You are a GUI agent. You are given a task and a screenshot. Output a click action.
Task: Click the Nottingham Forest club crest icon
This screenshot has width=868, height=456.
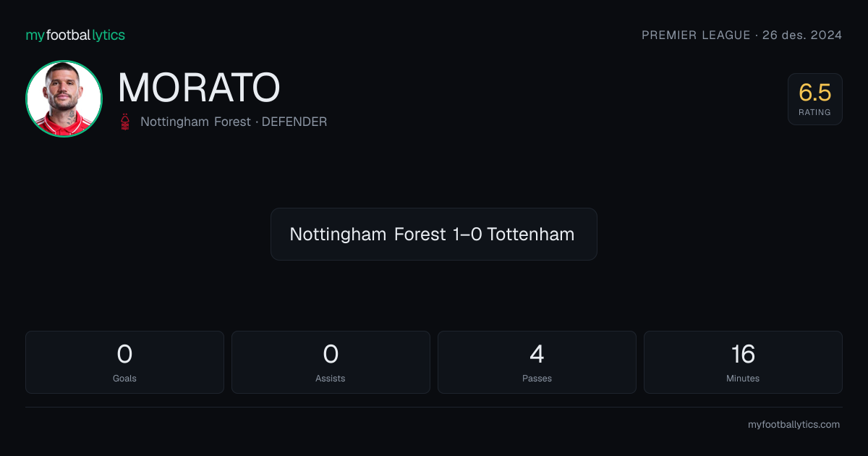pos(126,122)
